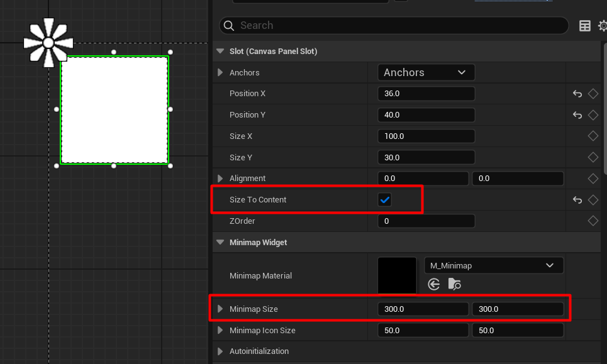Open the M_Minimap material dropdown
This screenshot has width=607, height=364.
point(494,265)
